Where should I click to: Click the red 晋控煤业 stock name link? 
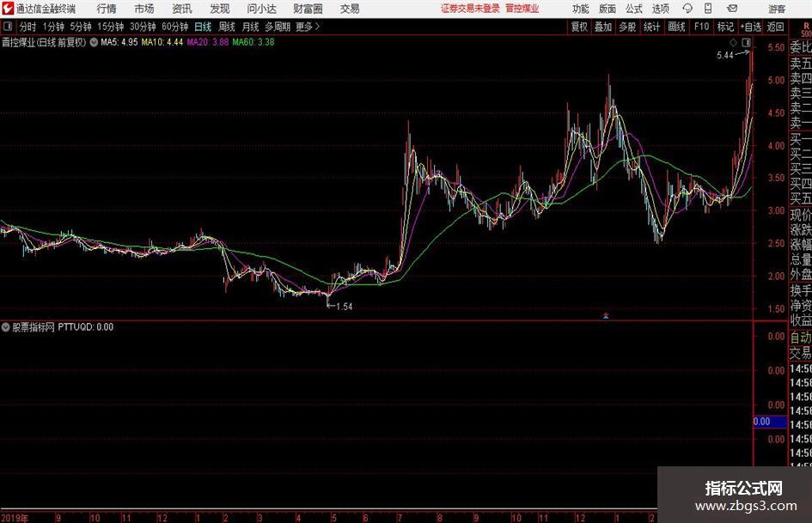[522, 9]
